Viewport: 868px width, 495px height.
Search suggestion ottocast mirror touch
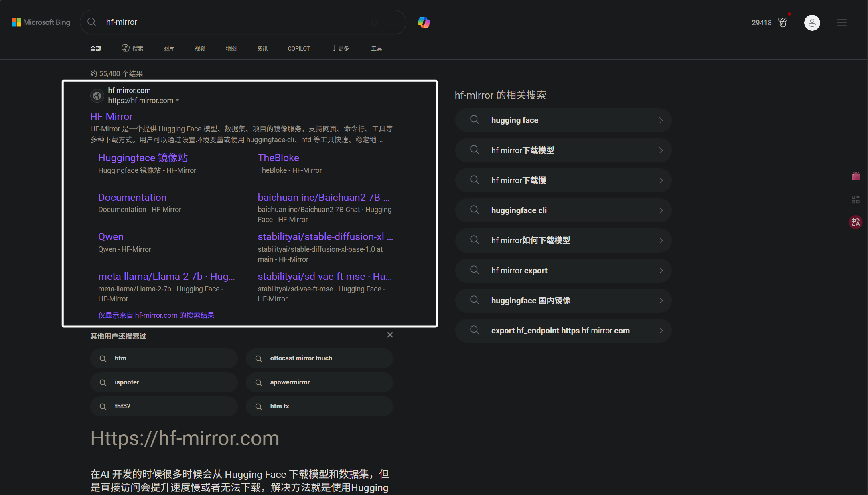tap(319, 358)
